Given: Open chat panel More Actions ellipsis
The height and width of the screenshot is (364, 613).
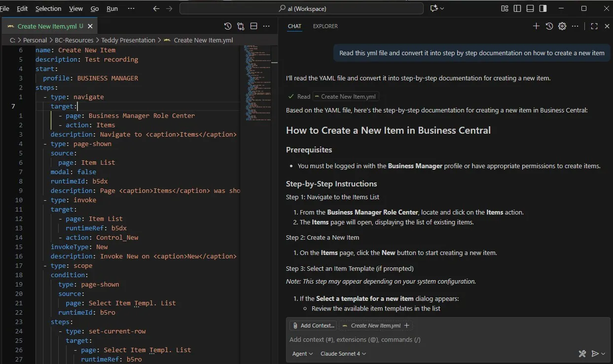Looking at the screenshot, I should [575, 26].
